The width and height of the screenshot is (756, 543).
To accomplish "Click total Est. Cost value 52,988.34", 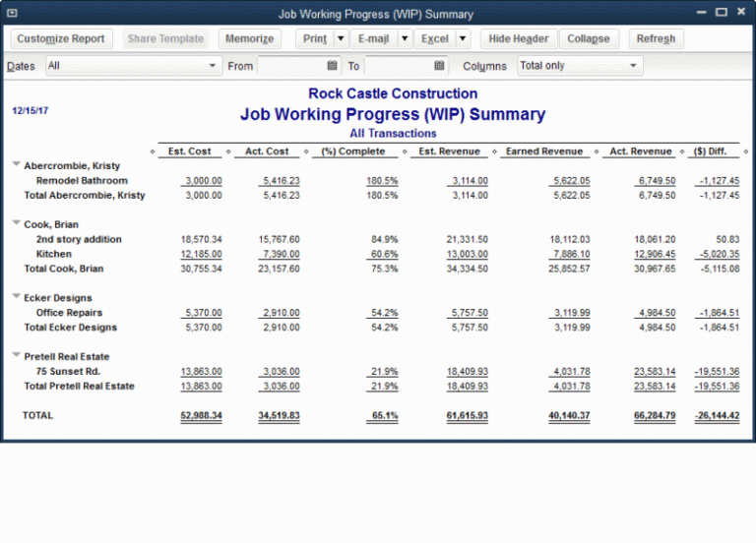I will point(202,415).
